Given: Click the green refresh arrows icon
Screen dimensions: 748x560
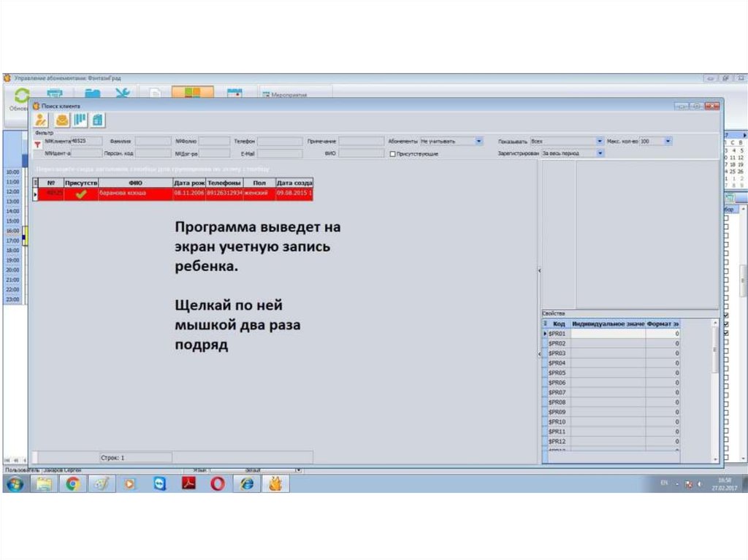Looking at the screenshot, I should (22, 95).
